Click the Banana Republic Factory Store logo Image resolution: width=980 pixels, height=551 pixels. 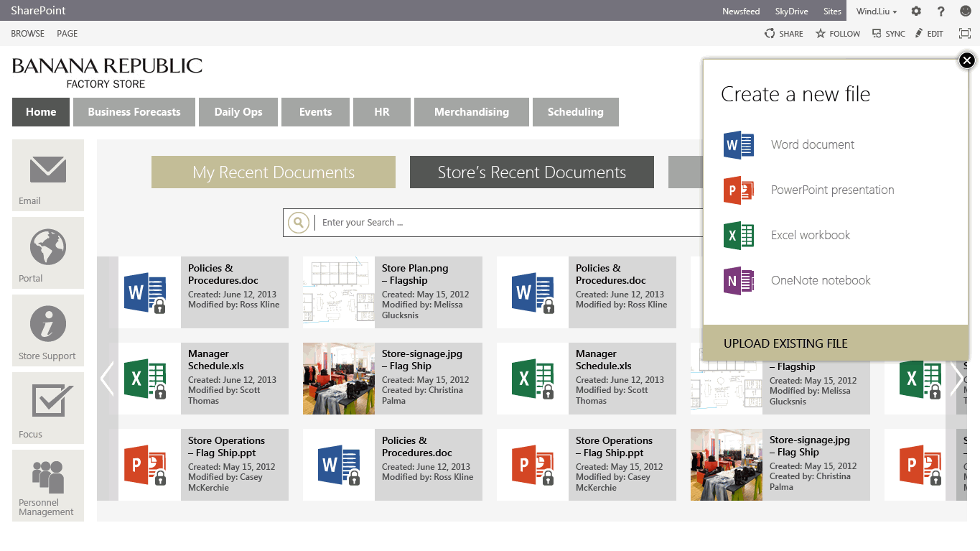coord(107,73)
